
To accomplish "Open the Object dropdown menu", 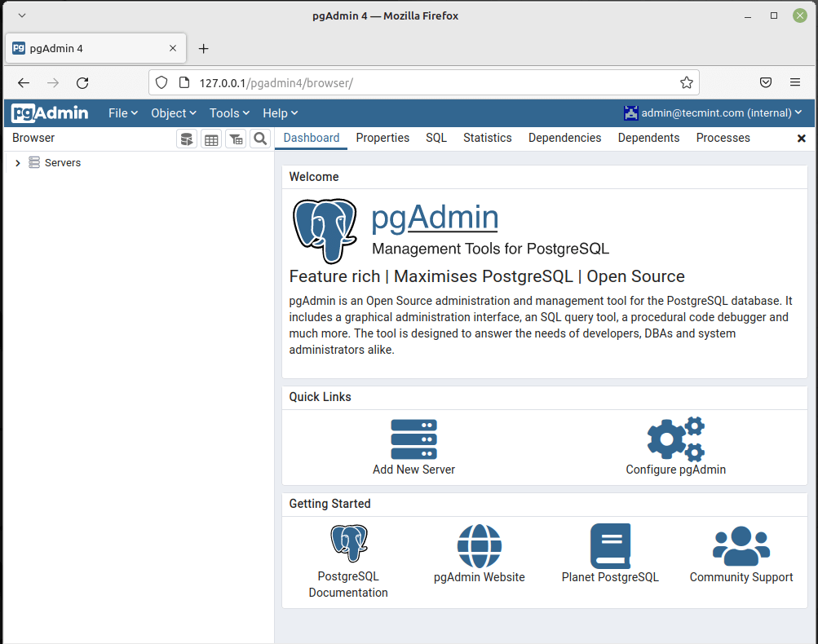I will click(x=174, y=113).
